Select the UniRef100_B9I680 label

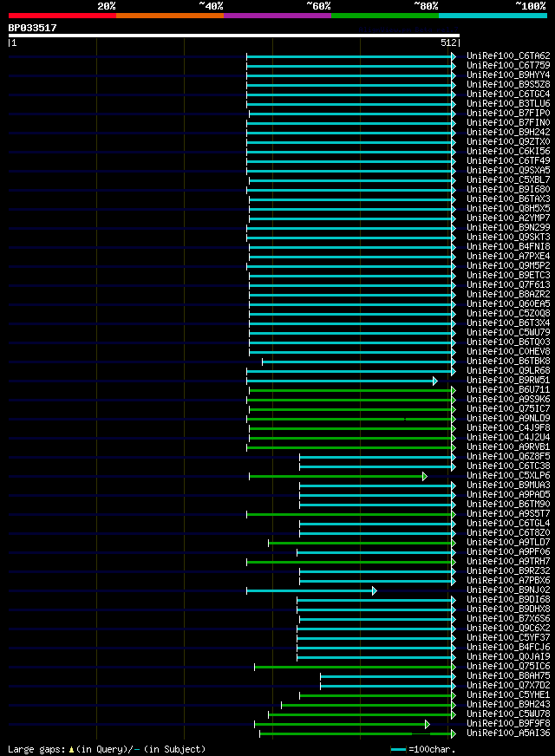[x=508, y=190]
